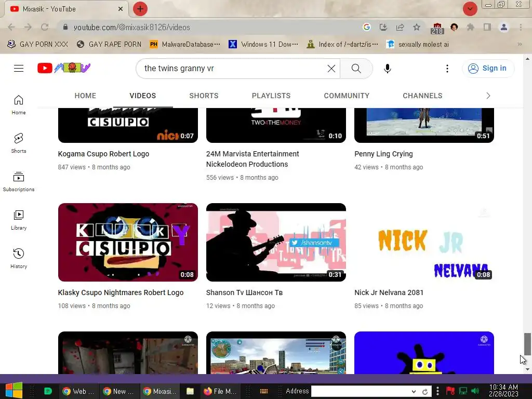Click the install app icon in address bar
The image size is (532, 399).
(383, 27)
